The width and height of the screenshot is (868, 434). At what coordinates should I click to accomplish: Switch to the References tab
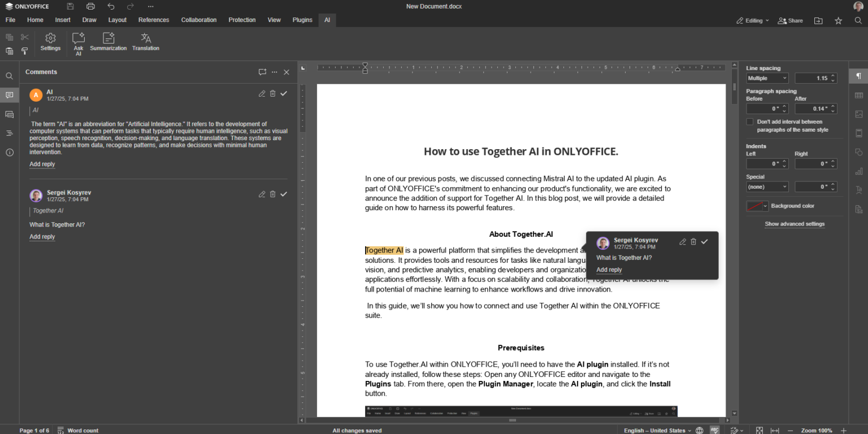click(x=154, y=20)
